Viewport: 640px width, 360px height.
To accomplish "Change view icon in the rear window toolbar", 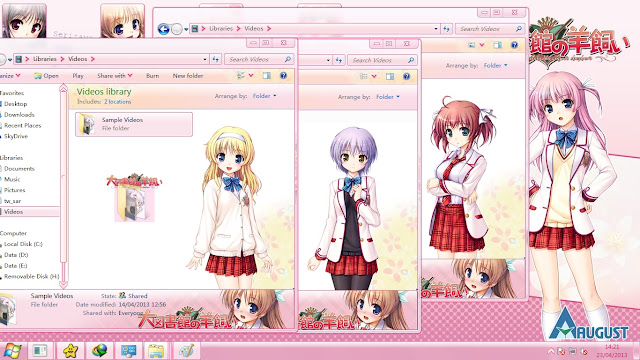I will 471,45.
